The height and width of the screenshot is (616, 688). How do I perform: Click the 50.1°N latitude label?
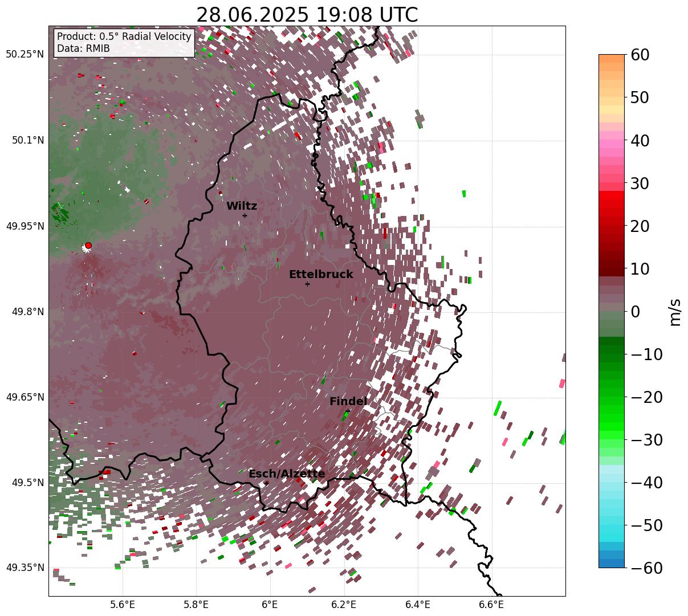pyautogui.click(x=27, y=140)
